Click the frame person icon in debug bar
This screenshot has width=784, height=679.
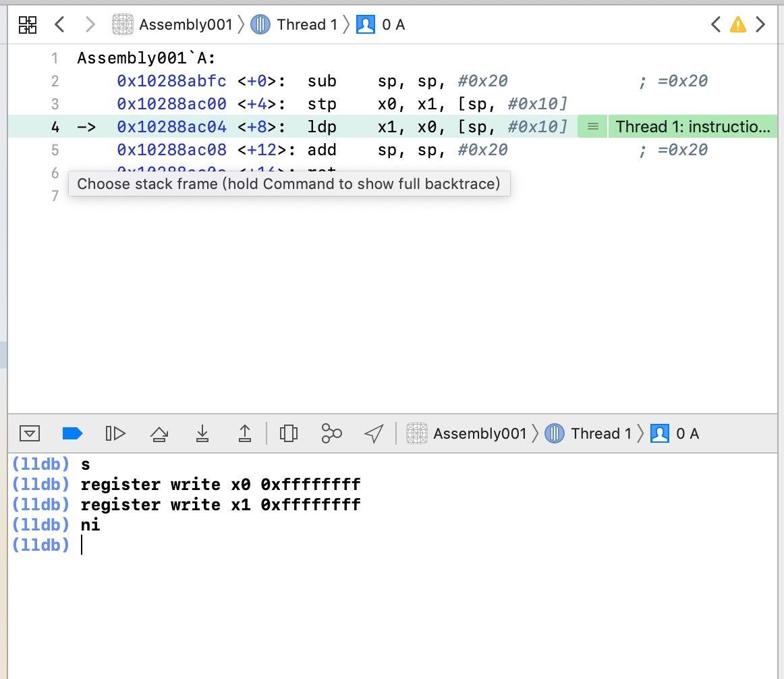659,433
